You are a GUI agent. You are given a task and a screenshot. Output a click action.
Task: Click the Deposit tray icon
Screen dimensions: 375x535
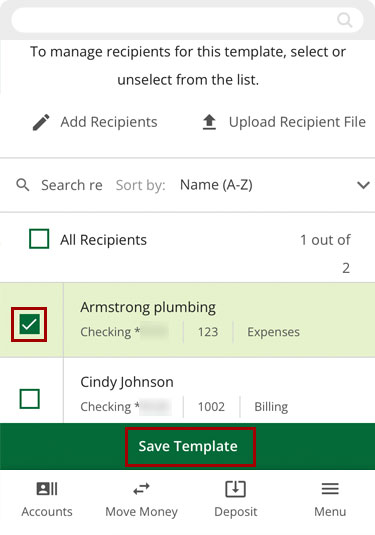pyautogui.click(x=235, y=489)
